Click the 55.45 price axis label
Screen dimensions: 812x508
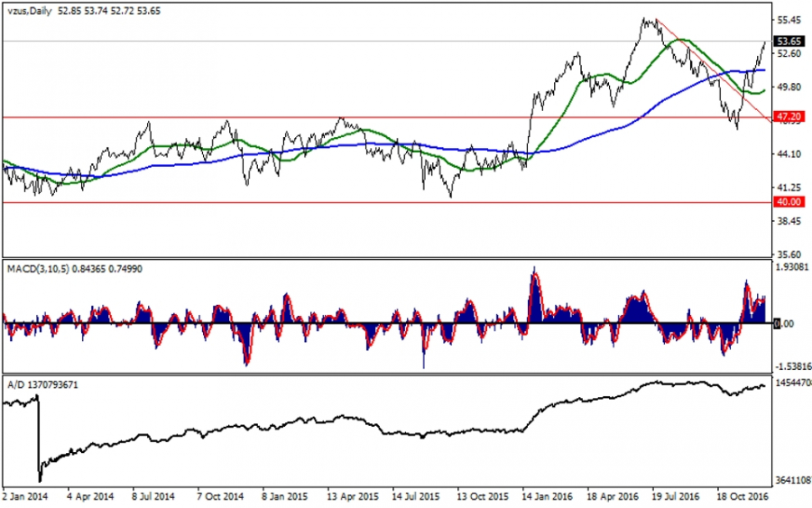point(789,20)
